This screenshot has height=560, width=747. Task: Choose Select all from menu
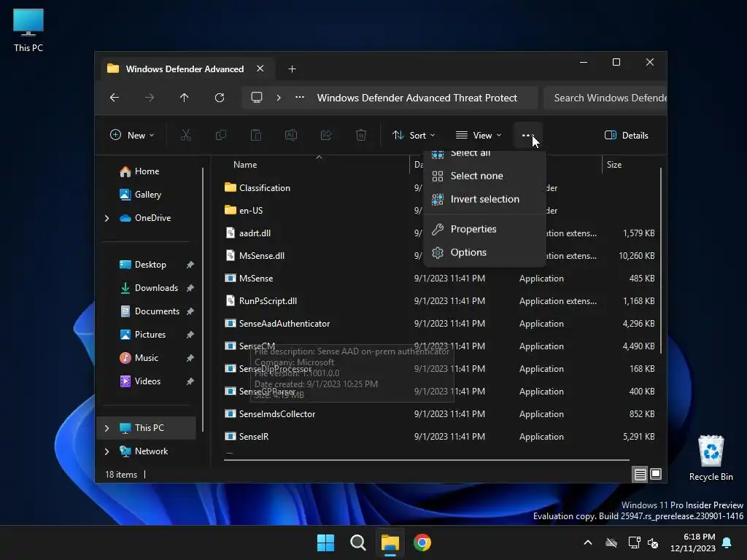[x=484, y=154]
